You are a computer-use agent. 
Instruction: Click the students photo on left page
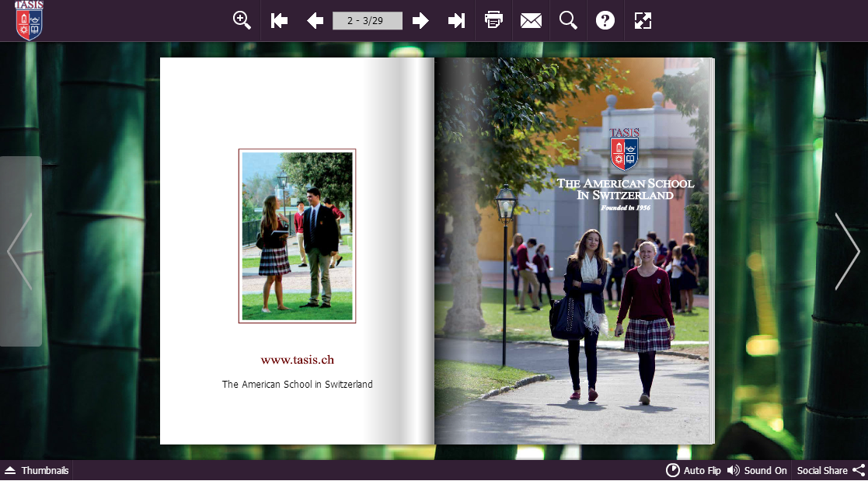pyautogui.click(x=298, y=235)
